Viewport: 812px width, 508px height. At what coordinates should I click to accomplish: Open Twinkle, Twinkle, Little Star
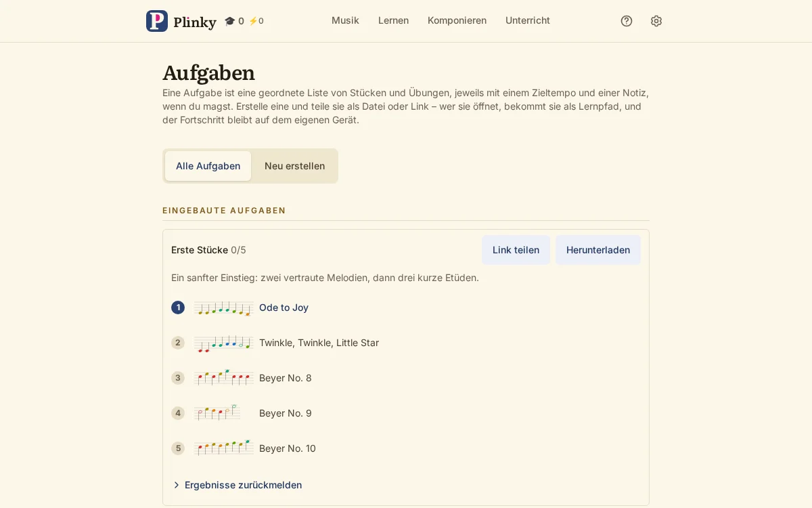tap(319, 343)
